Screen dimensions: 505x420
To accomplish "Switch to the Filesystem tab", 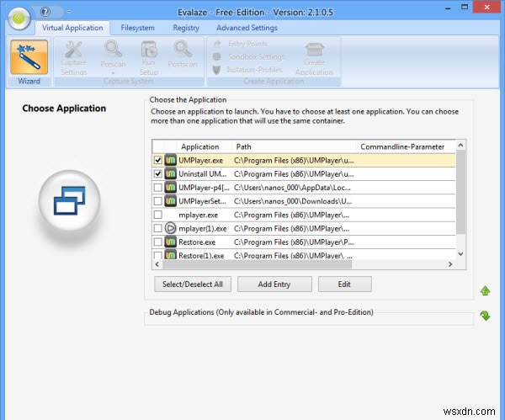I will coord(137,28).
